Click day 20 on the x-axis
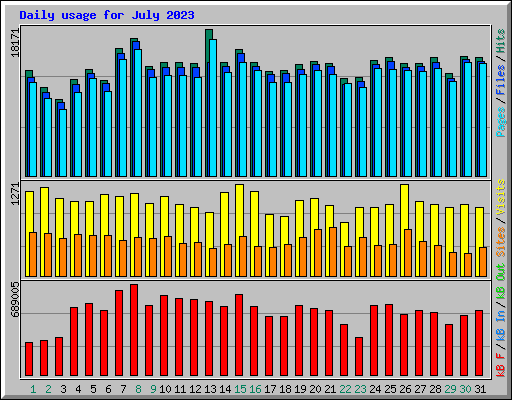The height and width of the screenshot is (400, 512). click(315, 389)
